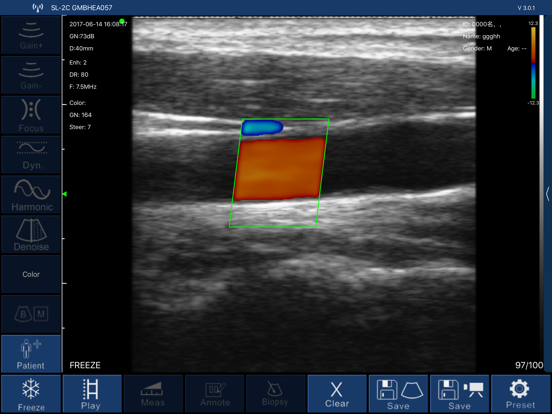Click the frame counter 97/100

529,365
